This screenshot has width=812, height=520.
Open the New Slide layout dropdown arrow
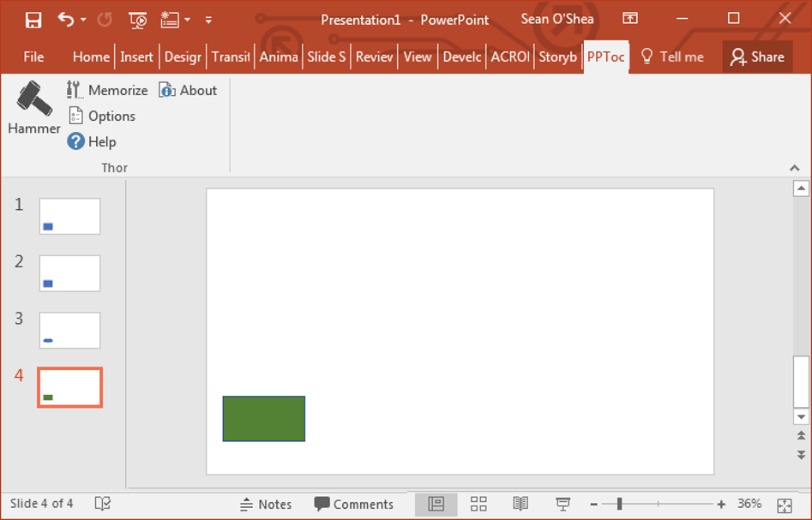[188, 20]
